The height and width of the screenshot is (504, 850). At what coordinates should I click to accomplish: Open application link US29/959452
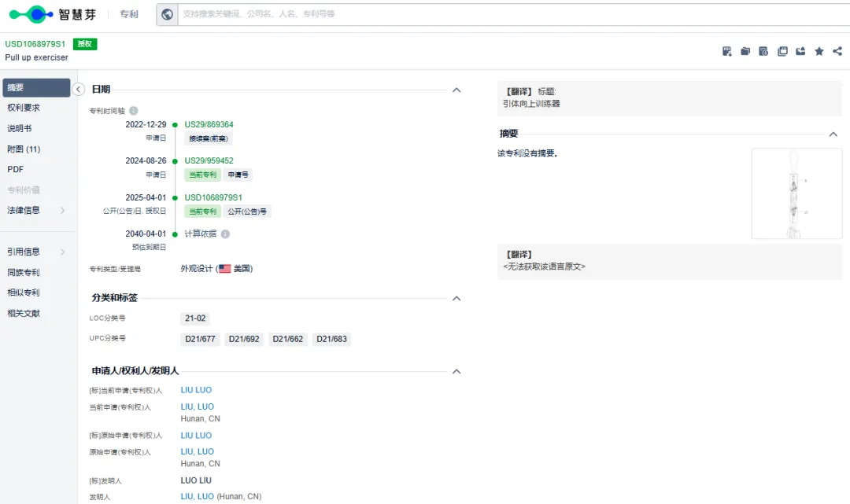pyautogui.click(x=209, y=160)
